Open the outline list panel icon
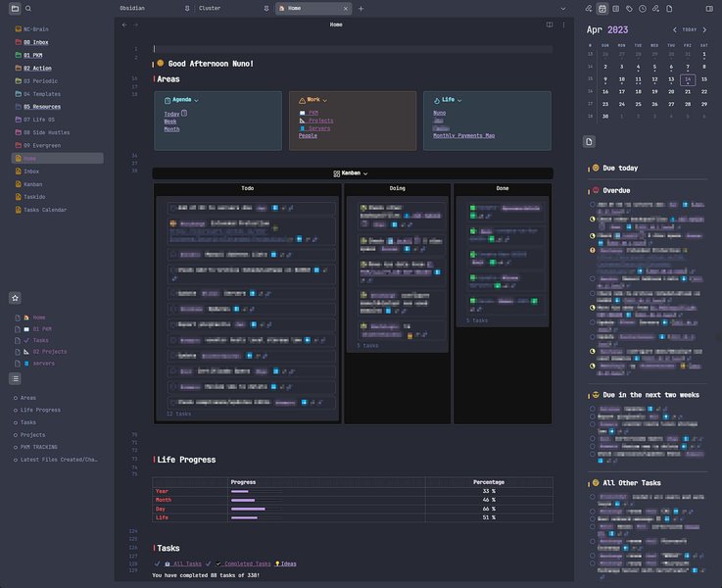This screenshot has width=722, height=588. coord(16,378)
